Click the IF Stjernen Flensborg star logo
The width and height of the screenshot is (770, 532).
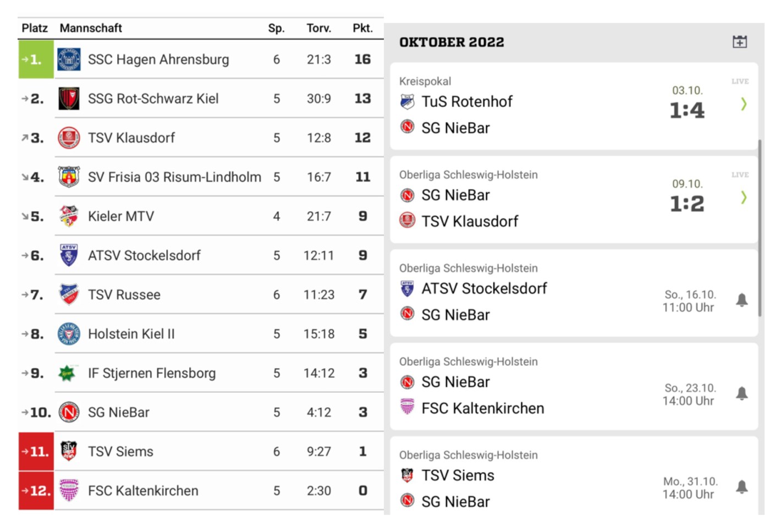point(68,373)
